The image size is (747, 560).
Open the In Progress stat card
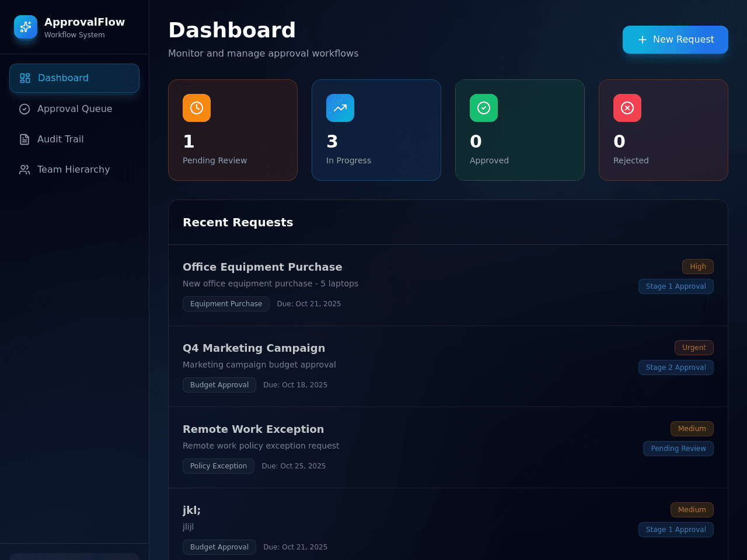(x=376, y=130)
